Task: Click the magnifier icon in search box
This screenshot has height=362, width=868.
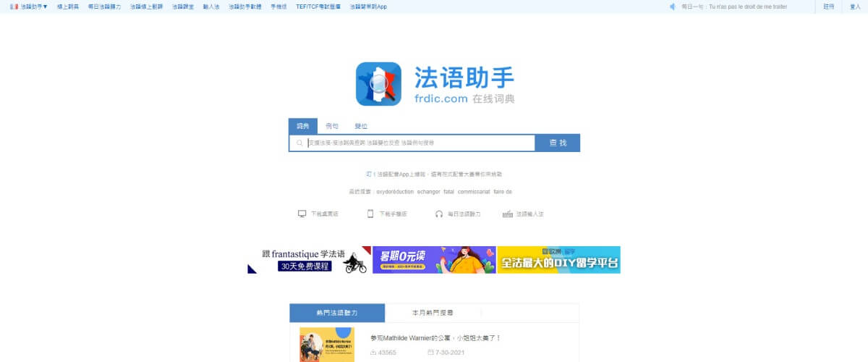Action: [x=299, y=143]
